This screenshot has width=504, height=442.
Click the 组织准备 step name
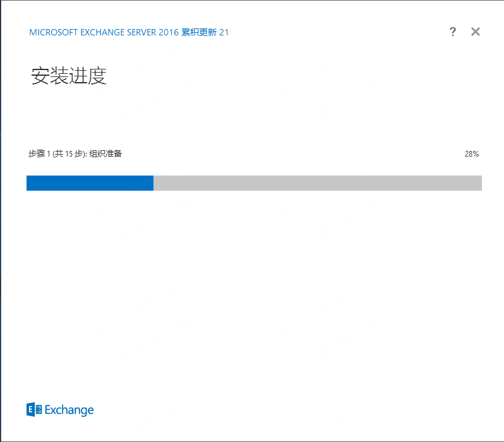[x=105, y=153]
